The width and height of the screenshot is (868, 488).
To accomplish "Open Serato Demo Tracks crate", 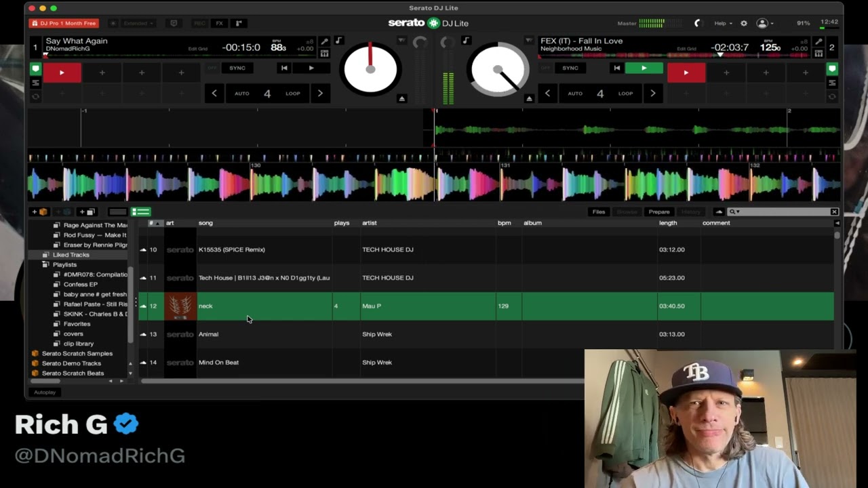I will tap(71, 363).
